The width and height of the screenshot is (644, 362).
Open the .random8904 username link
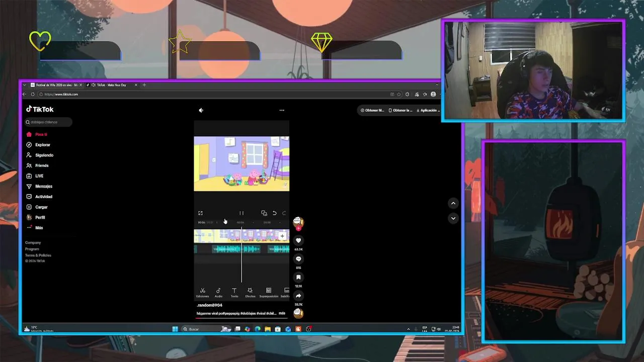pyautogui.click(x=209, y=305)
